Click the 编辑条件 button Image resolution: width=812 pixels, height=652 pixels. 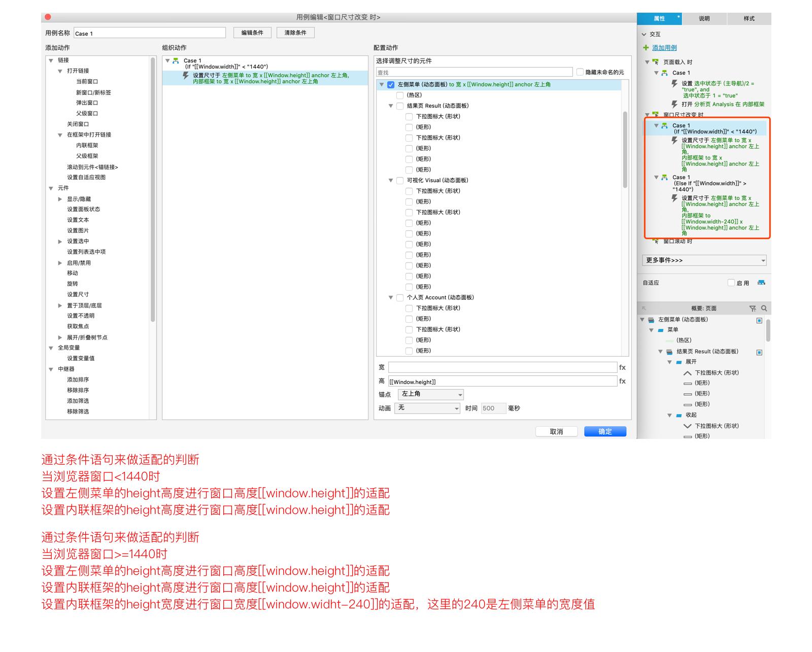(252, 33)
